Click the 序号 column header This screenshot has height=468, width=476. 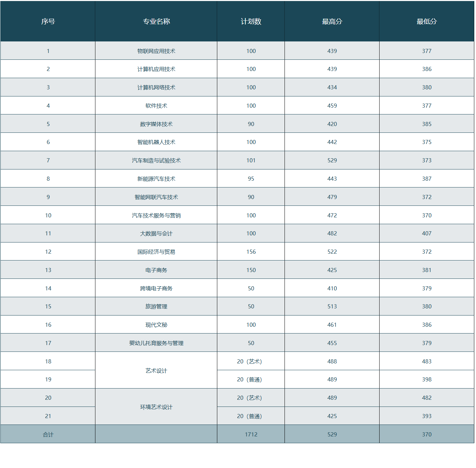(x=48, y=21)
